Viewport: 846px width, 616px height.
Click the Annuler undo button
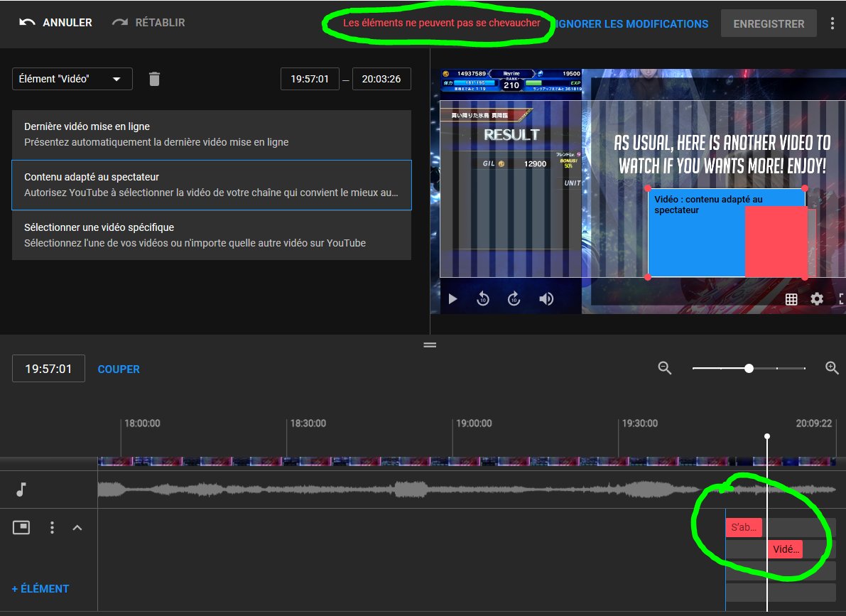point(55,23)
